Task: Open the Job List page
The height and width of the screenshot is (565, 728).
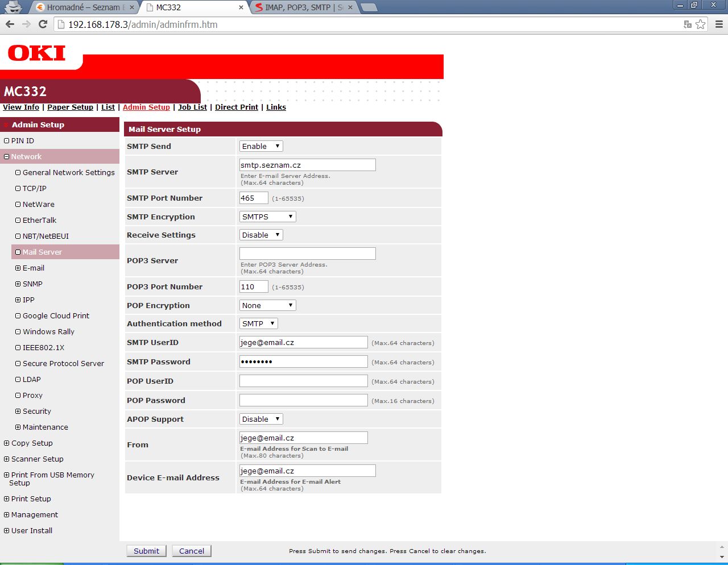Action: [x=192, y=107]
